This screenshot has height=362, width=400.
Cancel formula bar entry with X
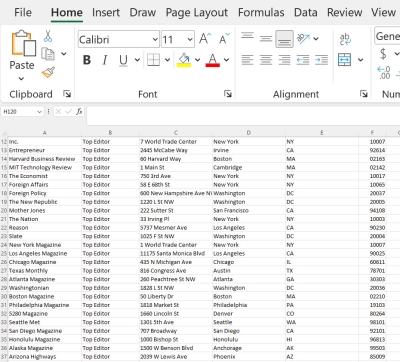[x=58, y=111]
